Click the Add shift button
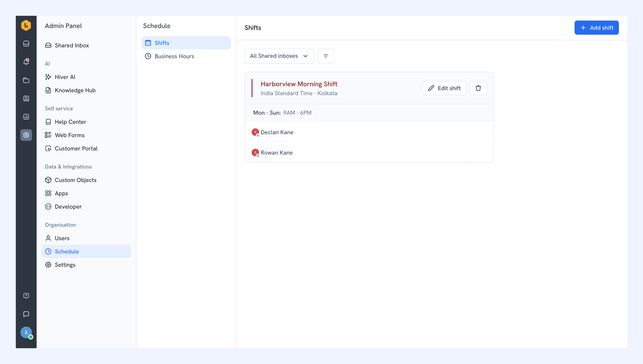Image resolution: width=643 pixels, height=364 pixels. (x=596, y=28)
